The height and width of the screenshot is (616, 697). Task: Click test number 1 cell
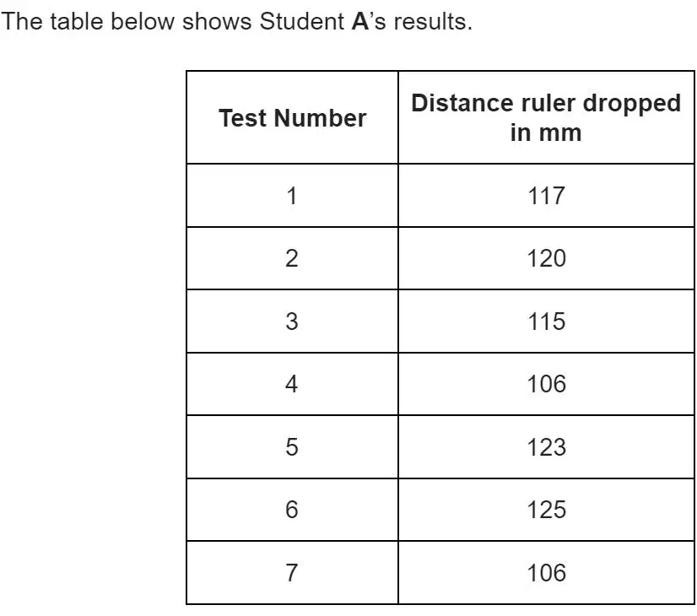[x=293, y=196]
